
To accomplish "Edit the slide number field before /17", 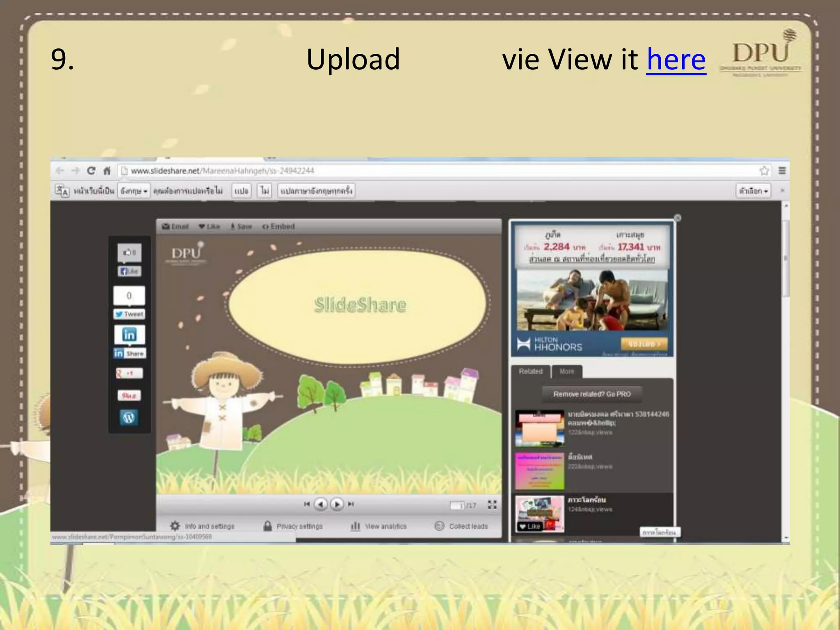I will tap(457, 505).
